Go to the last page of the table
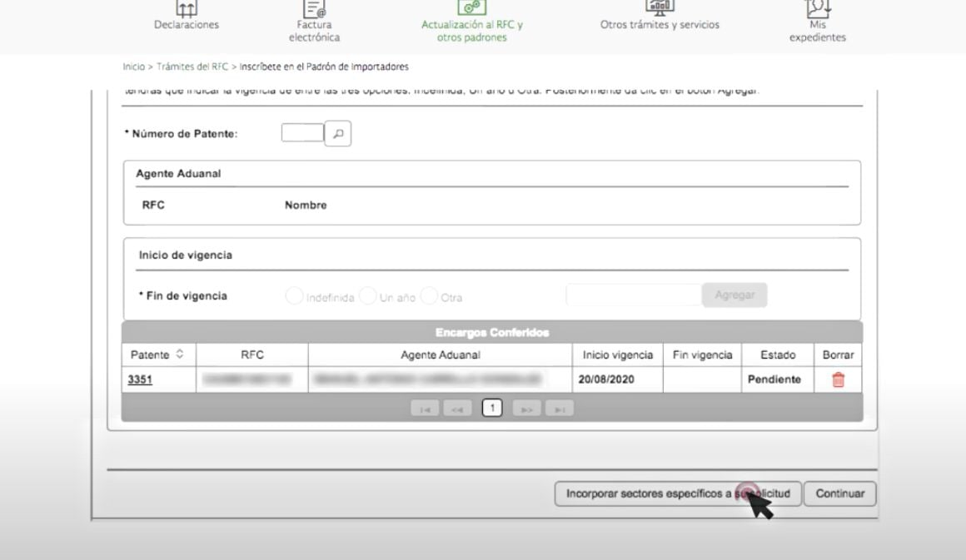This screenshot has width=966, height=560. pyautogui.click(x=560, y=409)
